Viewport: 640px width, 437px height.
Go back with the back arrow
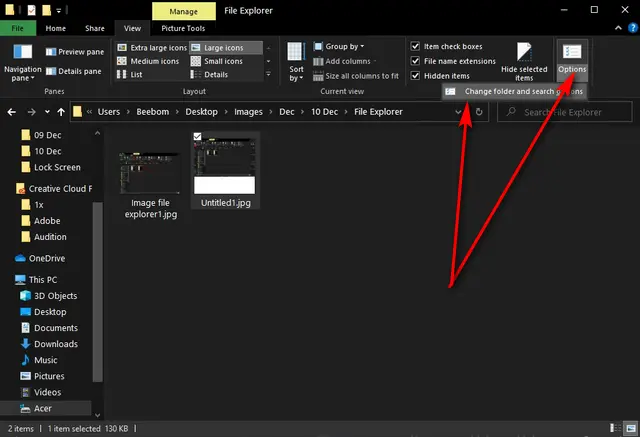(x=11, y=112)
